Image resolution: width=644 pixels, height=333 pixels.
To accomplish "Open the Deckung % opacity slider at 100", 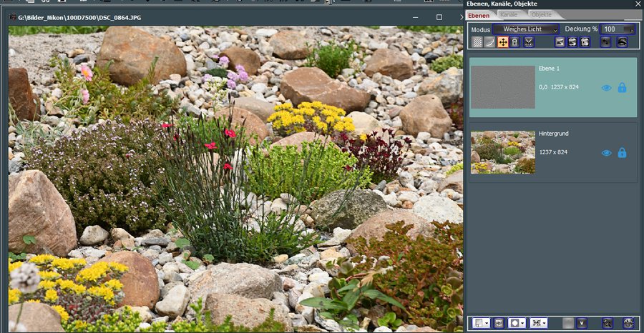I will (x=618, y=29).
